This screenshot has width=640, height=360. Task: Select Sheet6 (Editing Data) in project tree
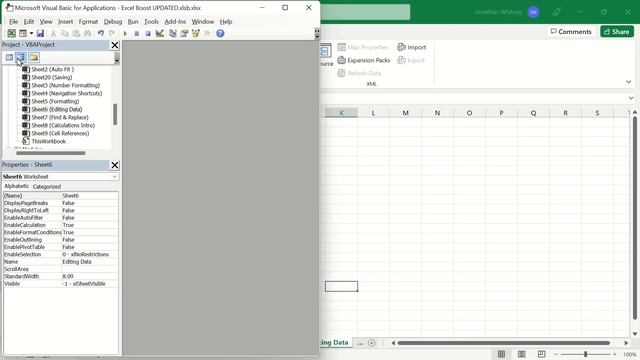pyautogui.click(x=57, y=109)
